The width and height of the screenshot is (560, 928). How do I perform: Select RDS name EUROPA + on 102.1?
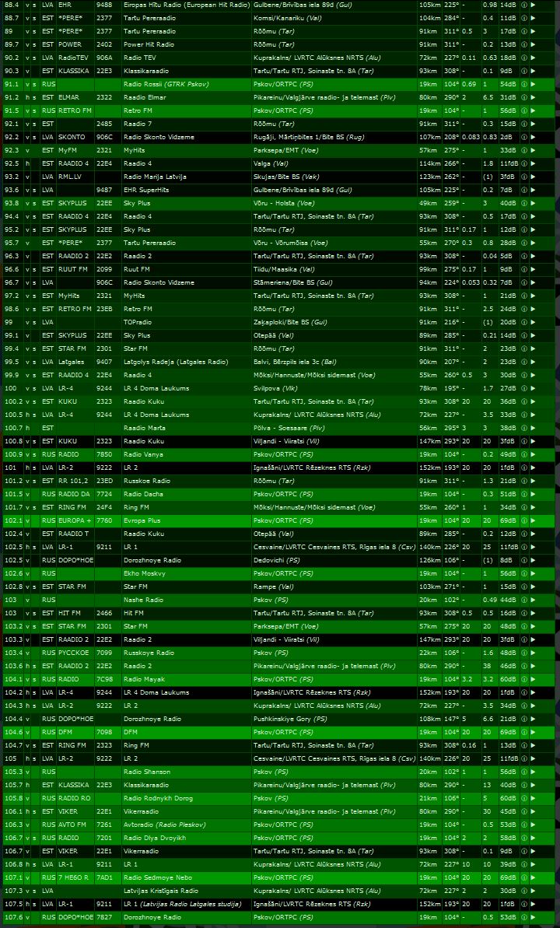[x=75, y=521]
